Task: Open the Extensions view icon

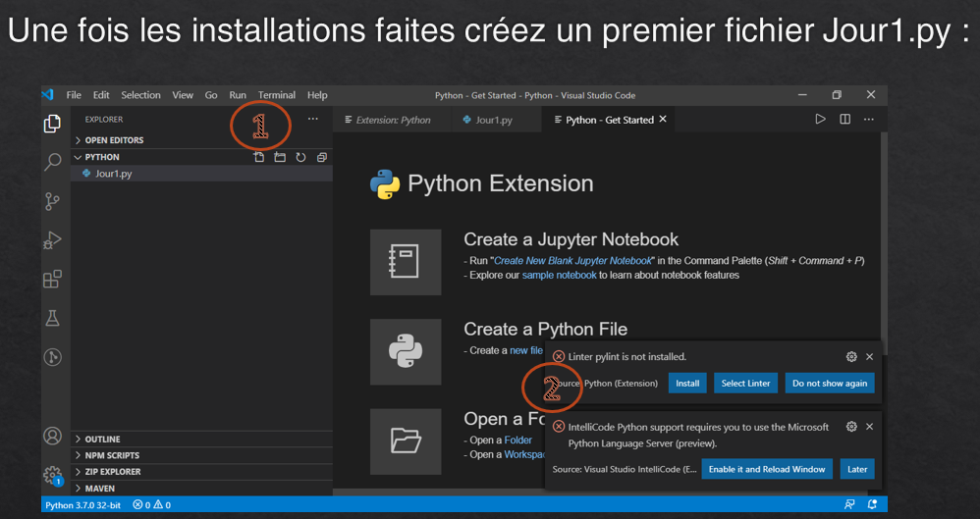Action: pos(53,280)
